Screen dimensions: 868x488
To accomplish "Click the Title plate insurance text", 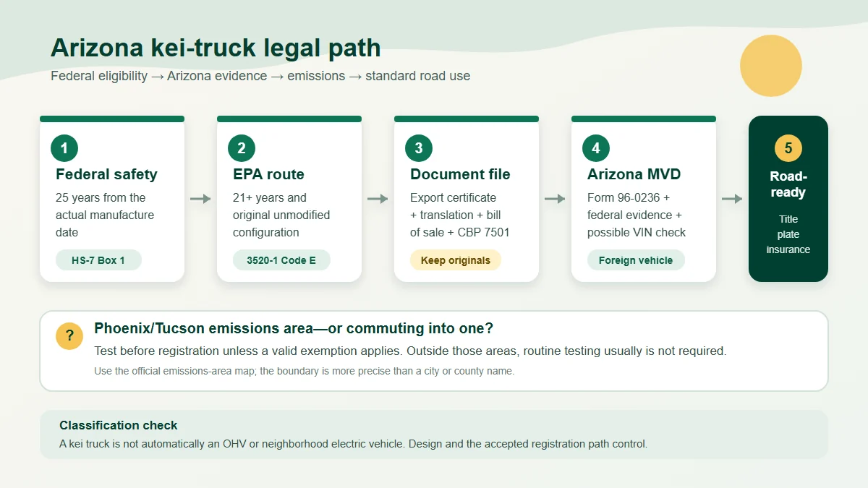I will [788, 234].
